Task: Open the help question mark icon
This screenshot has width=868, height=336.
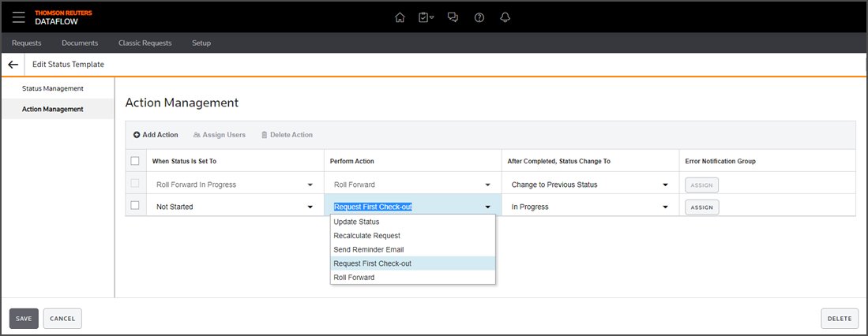Action: tap(479, 17)
